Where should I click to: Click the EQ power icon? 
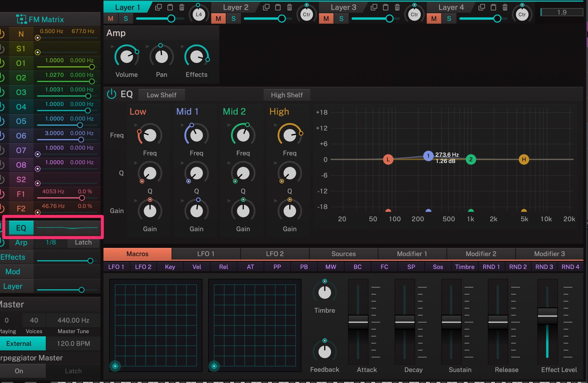pos(111,94)
